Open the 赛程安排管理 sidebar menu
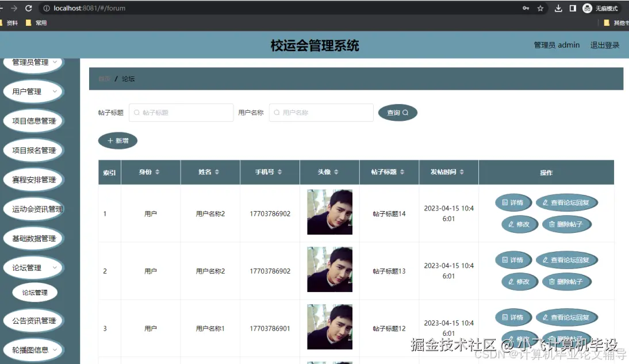Image resolution: width=629 pixels, height=364 pixels. tap(33, 179)
